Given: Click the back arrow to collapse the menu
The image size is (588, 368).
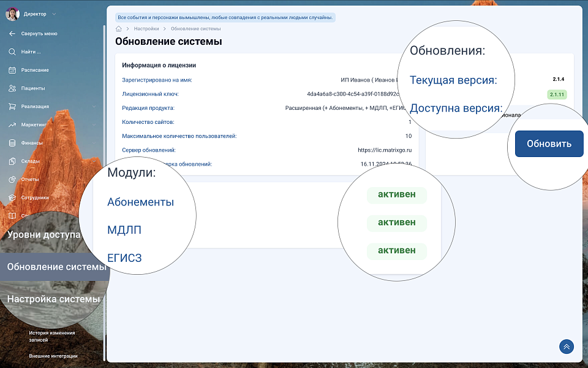Looking at the screenshot, I should click(x=12, y=34).
